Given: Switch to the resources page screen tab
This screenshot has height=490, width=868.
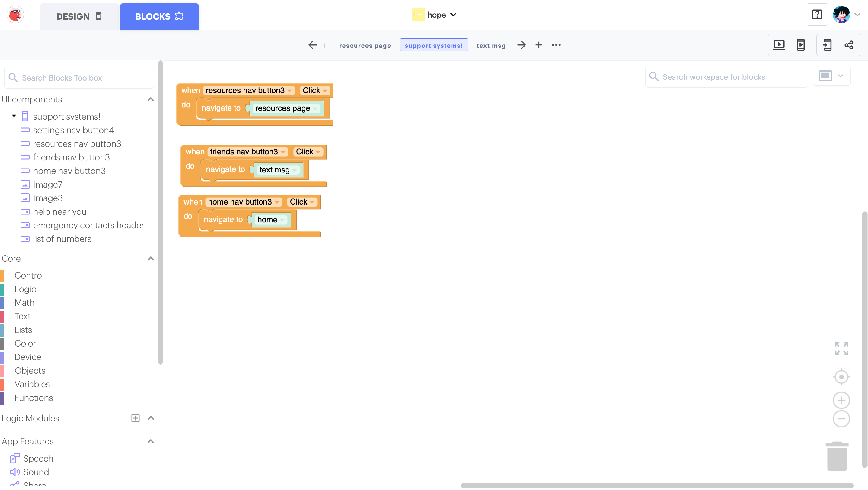Looking at the screenshot, I should 365,46.
